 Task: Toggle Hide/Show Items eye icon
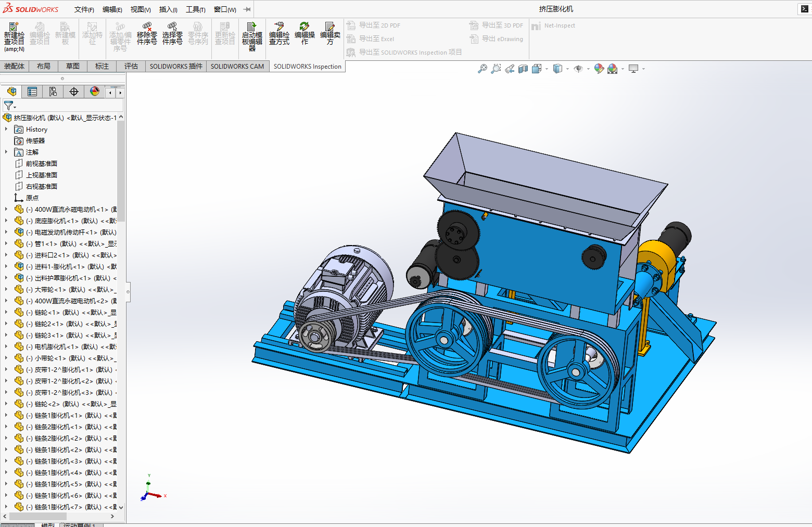578,69
